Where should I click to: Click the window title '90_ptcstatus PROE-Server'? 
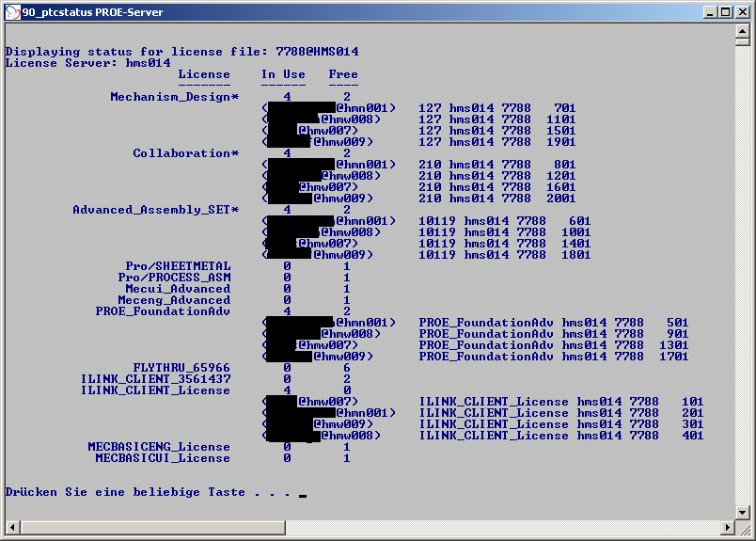92,12
